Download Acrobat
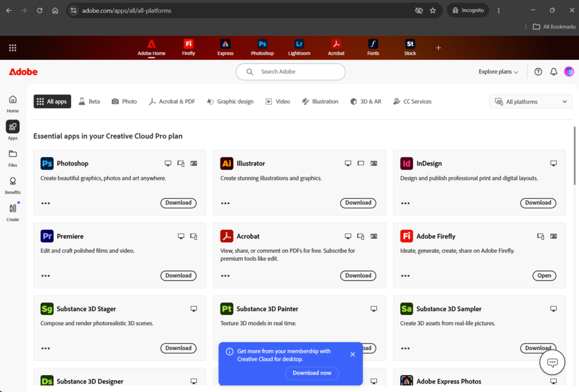579x392 pixels. pos(358,275)
